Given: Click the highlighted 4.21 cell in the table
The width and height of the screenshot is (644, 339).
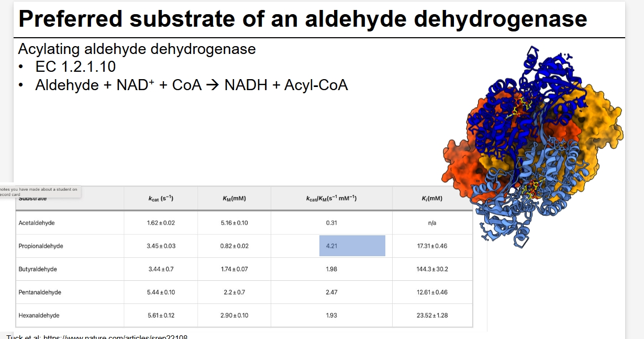Looking at the screenshot, I should point(352,246).
